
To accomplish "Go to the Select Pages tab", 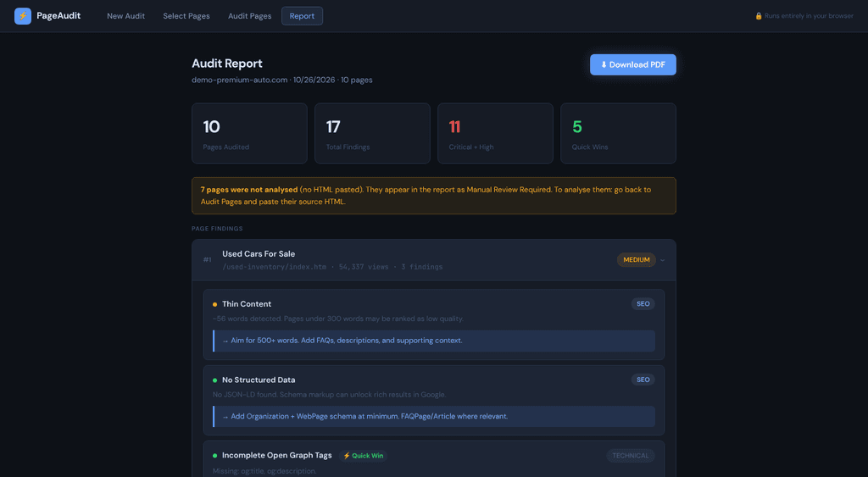I will click(x=186, y=16).
